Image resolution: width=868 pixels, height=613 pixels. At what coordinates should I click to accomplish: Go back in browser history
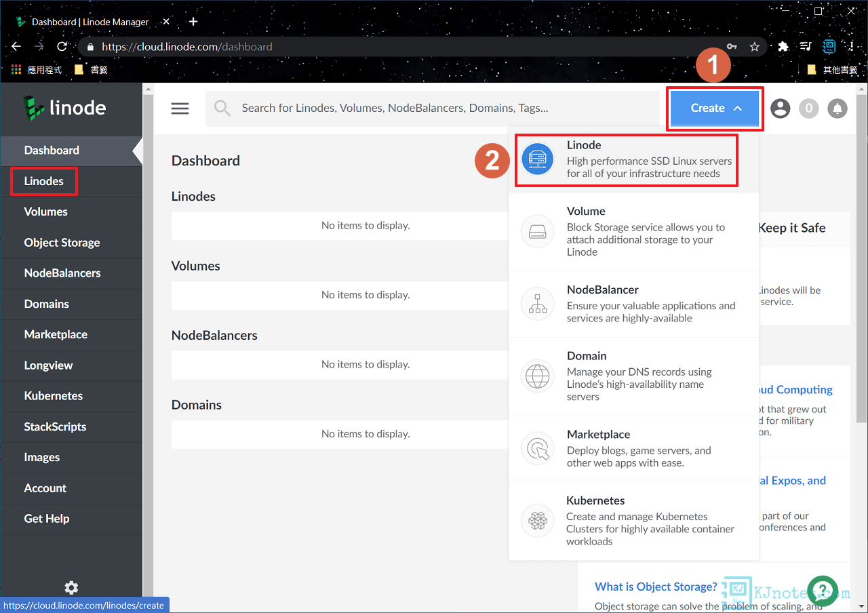pyautogui.click(x=16, y=47)
